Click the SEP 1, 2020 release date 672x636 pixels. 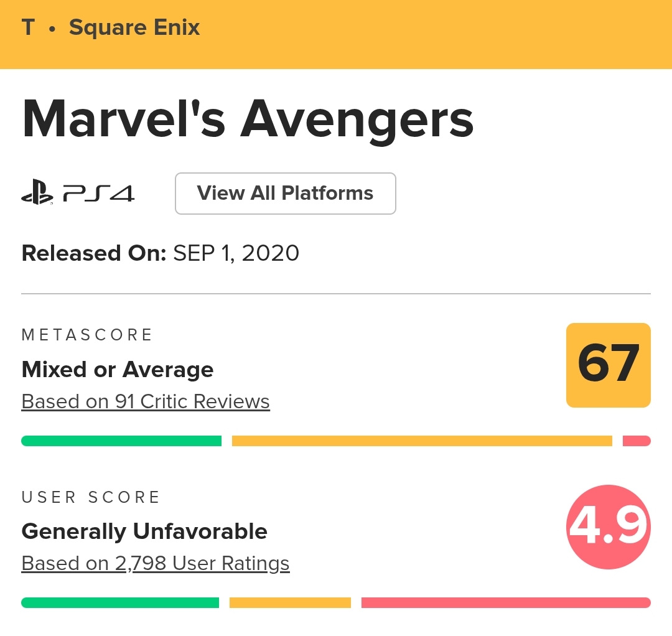(x=236, y=253)
